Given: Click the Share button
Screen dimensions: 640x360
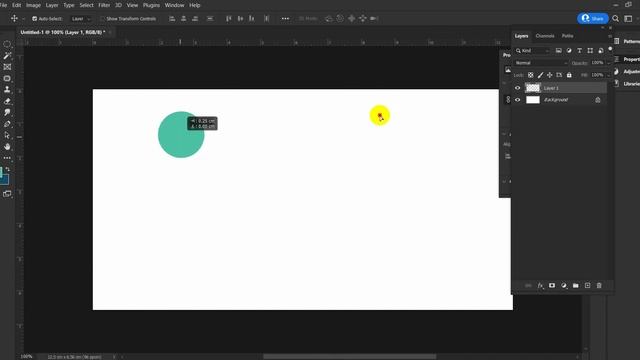Looking at the screenshot, I should pyautogui.click(x=593, y=18).
